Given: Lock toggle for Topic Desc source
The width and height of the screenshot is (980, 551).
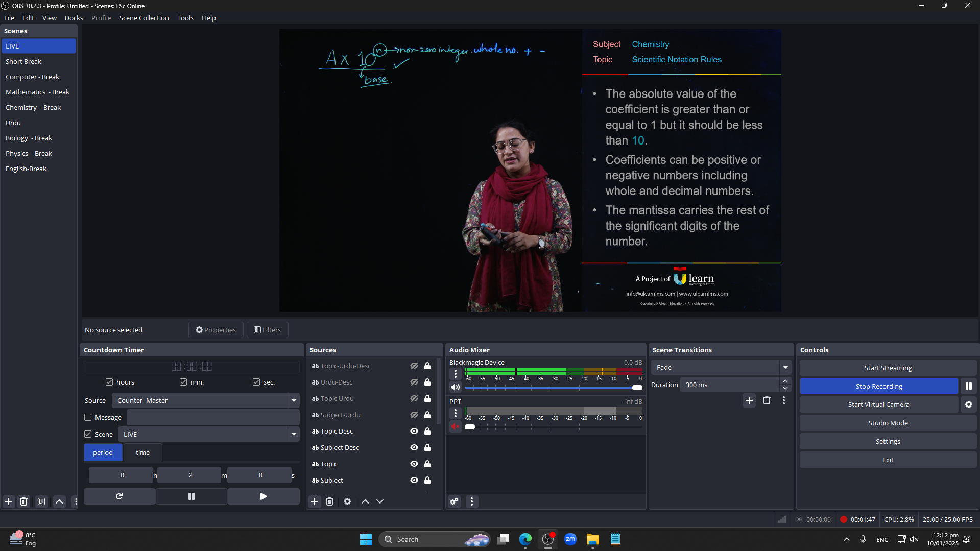Looking at the screenshot, I should click(x=427, y=432).
